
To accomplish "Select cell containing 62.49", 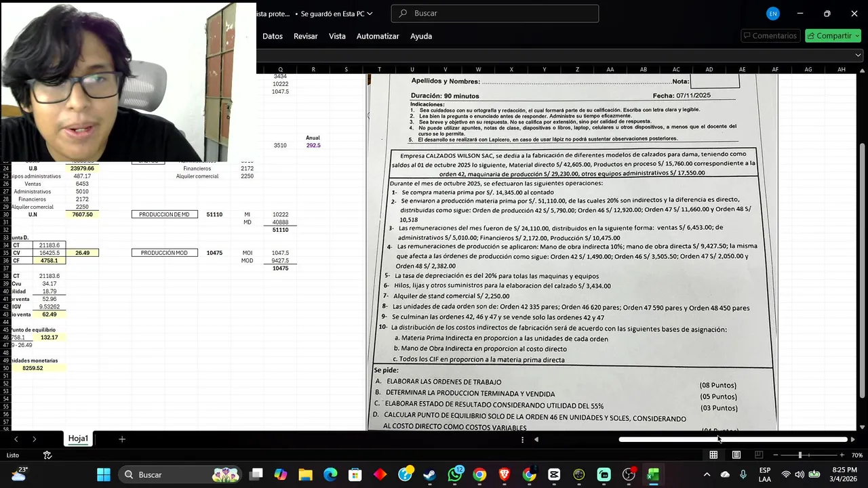I will (49, 314).
